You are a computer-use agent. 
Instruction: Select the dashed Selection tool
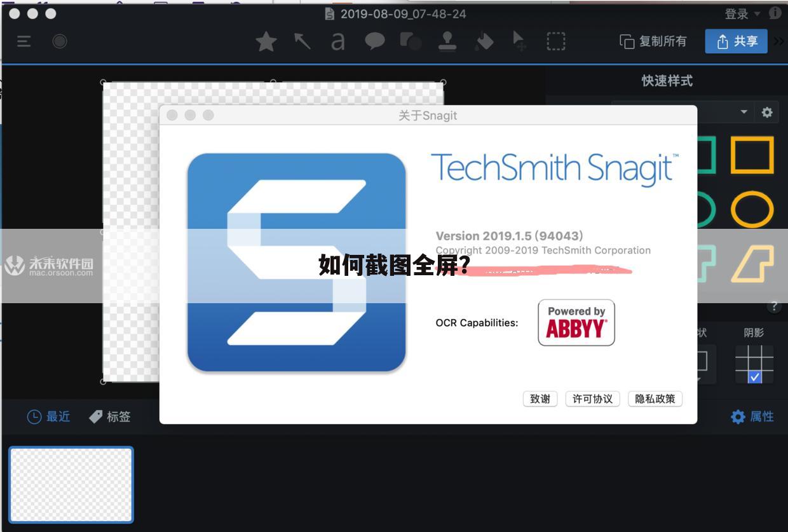556,42
